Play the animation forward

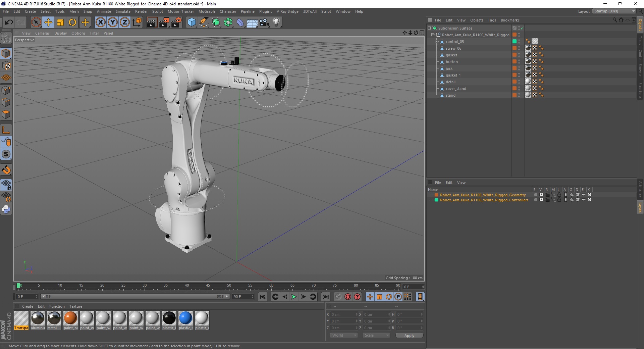click(x=294, y=297)
